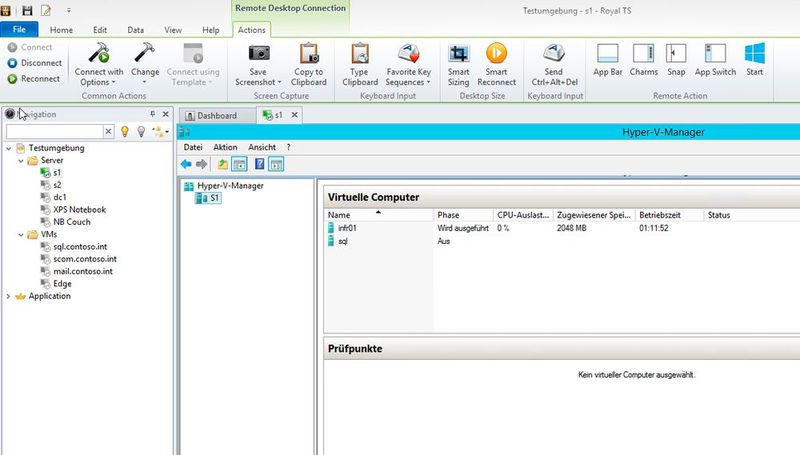Click the Connect with Options icon
The image size is (800, 455).
(99, 53)
